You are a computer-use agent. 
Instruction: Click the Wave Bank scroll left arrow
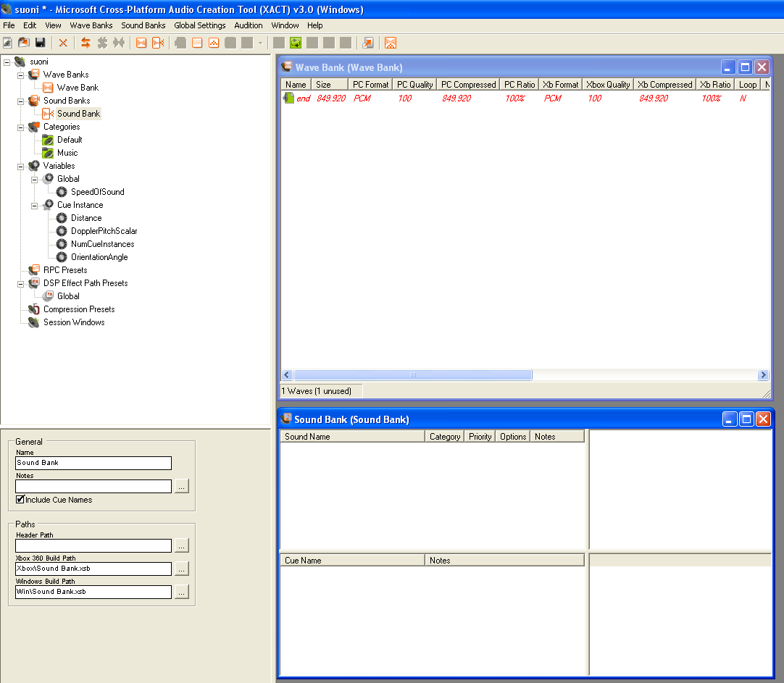point(287,374)
